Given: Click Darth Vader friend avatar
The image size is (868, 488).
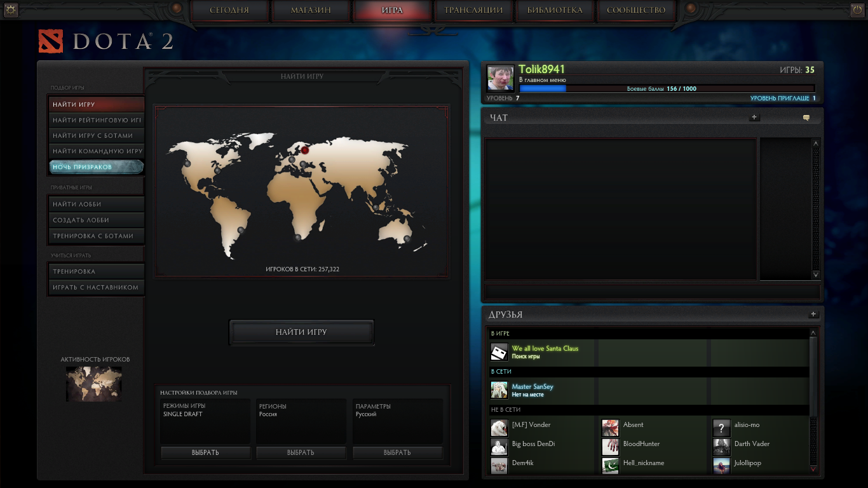Looking at the screenshot, I should click(721, 447).
